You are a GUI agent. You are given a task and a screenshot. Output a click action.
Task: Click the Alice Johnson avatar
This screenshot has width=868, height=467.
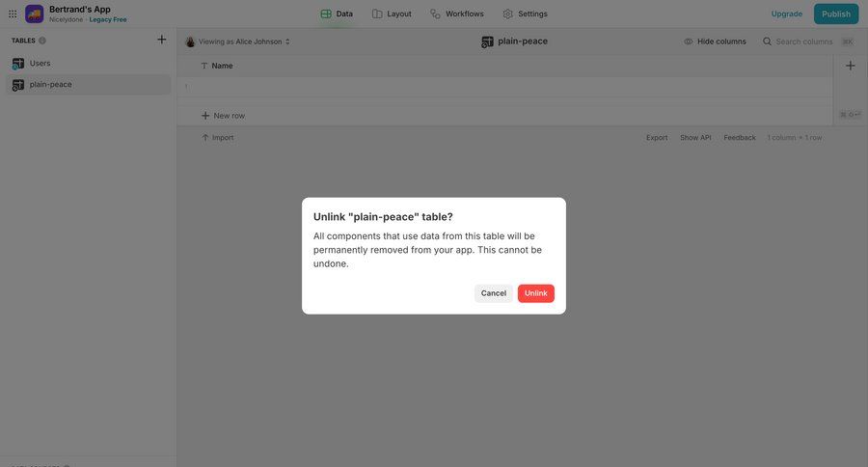[190, 41]
